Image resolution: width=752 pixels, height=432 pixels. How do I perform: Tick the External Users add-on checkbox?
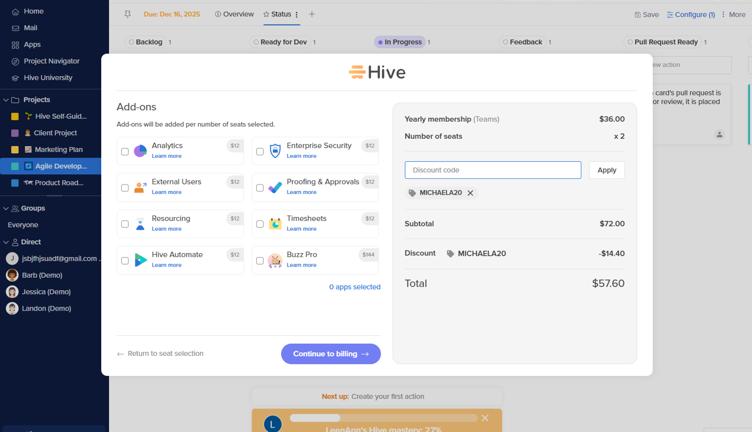(125, 188)
